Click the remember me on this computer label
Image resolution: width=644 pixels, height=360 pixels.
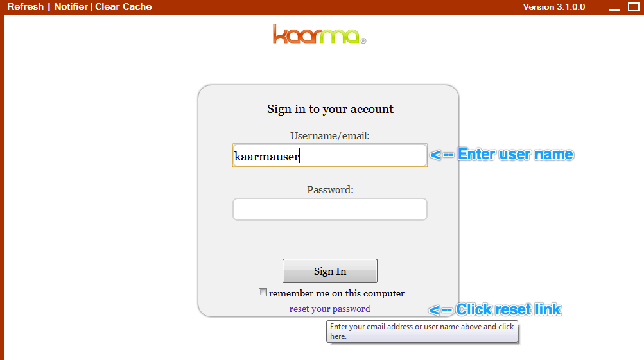coord(336,293)
